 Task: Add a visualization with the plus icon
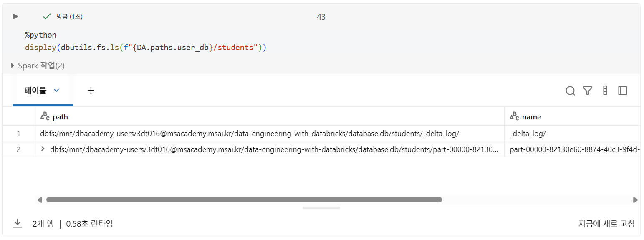(91, 91)
